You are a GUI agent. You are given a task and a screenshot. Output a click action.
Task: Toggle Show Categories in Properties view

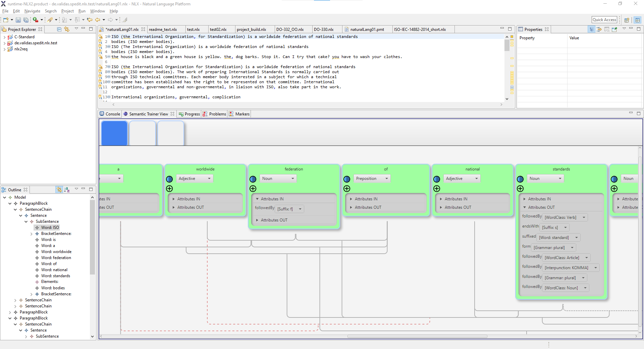point(592,30)
